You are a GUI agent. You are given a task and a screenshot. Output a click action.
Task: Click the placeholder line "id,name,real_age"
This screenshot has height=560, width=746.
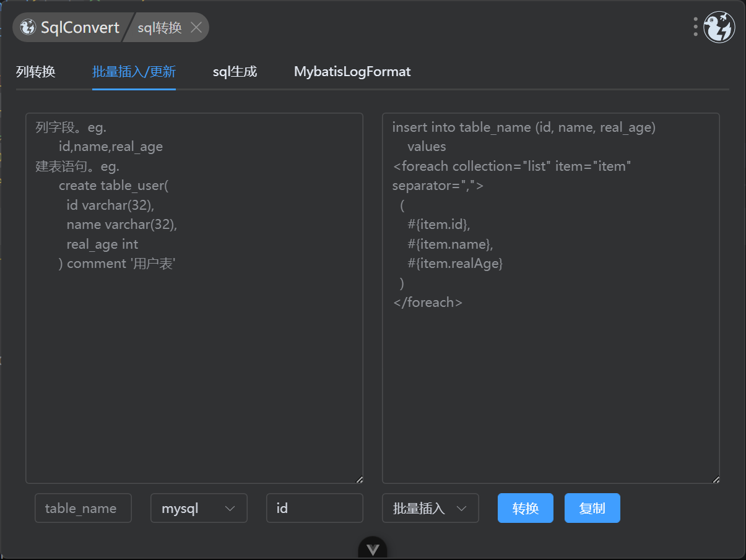tap(111, 147)
